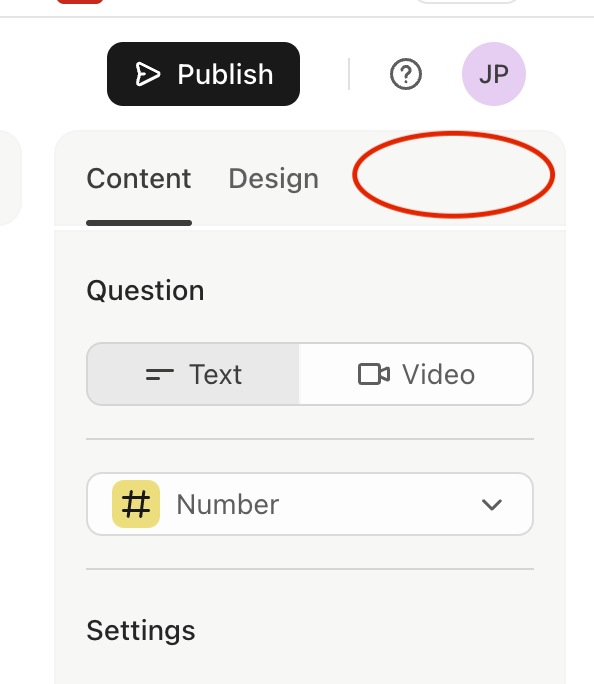Click the Question section heading
Image resolution: width=594 pixels, height=684 pixels.
point(145,290)
